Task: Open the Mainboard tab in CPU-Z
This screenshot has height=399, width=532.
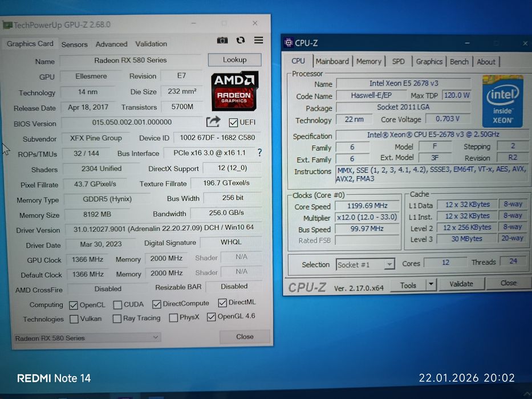Action: [x=332, y=62]
